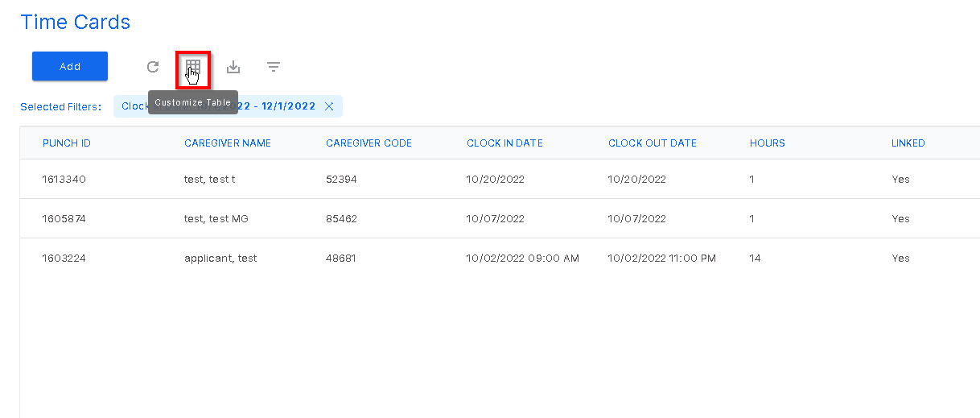Sort by Linked column header
This screenshot has width=980, height=418.
point(908,143)
